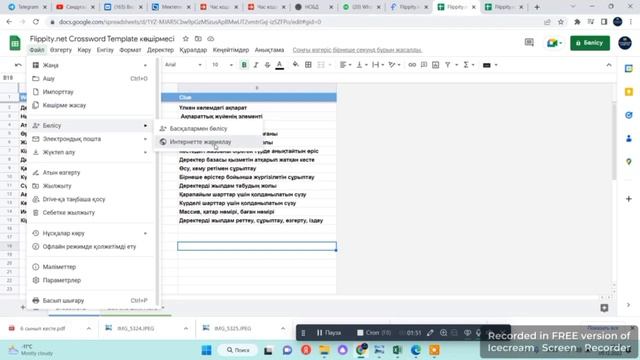
Task: Click the cloud save status icon
Action: click(x=211, y=39)
